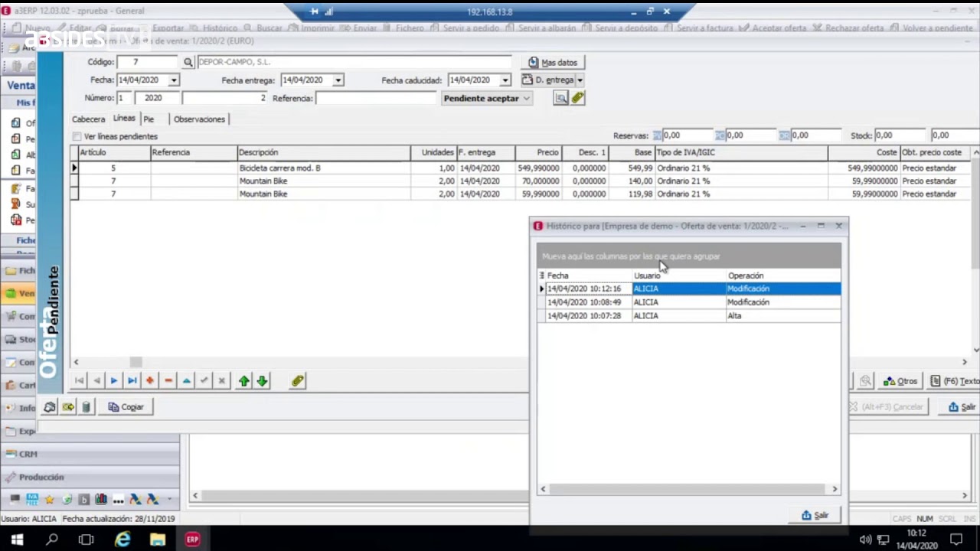Select the Líneas tab

tap(124, 119)
